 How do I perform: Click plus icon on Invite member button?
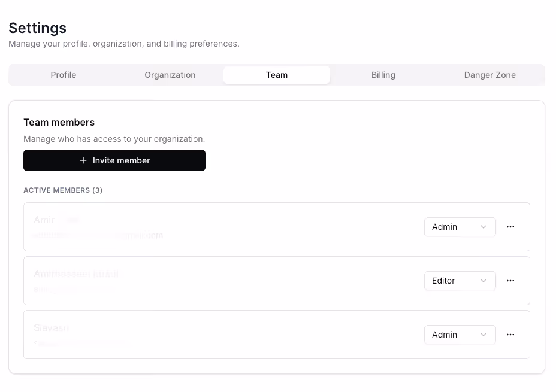click(x=83, y=160)
